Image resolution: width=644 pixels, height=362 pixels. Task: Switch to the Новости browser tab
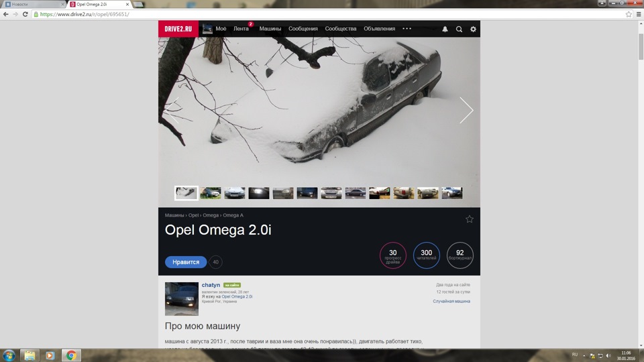coord(33,4)
